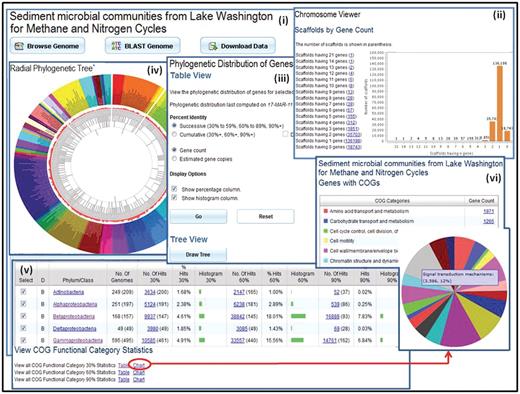Click Gammaproteobacteria 60% hits count 33557
Screen dimensions: 520x394
(238, 341)
